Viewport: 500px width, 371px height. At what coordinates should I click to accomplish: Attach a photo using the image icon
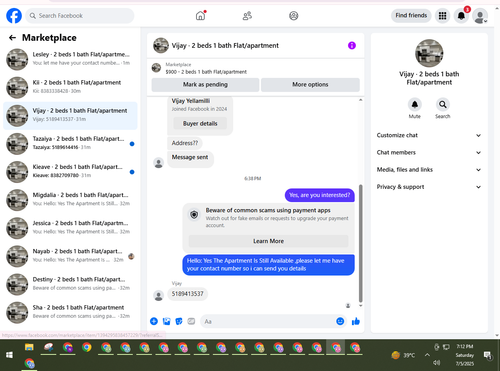[166, 321]
